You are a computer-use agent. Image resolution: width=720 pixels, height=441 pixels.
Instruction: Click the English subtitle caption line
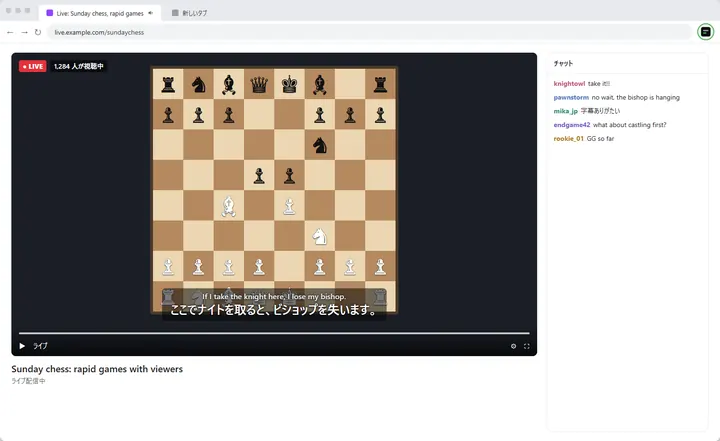(274, 297)
